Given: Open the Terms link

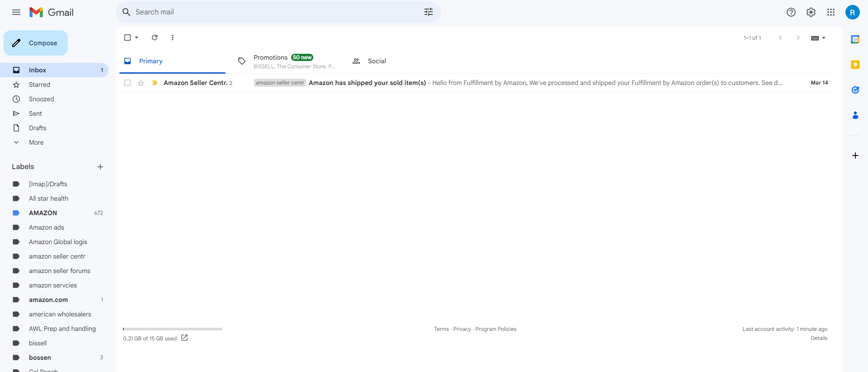Looking at the screenshot, I should 441,329.
